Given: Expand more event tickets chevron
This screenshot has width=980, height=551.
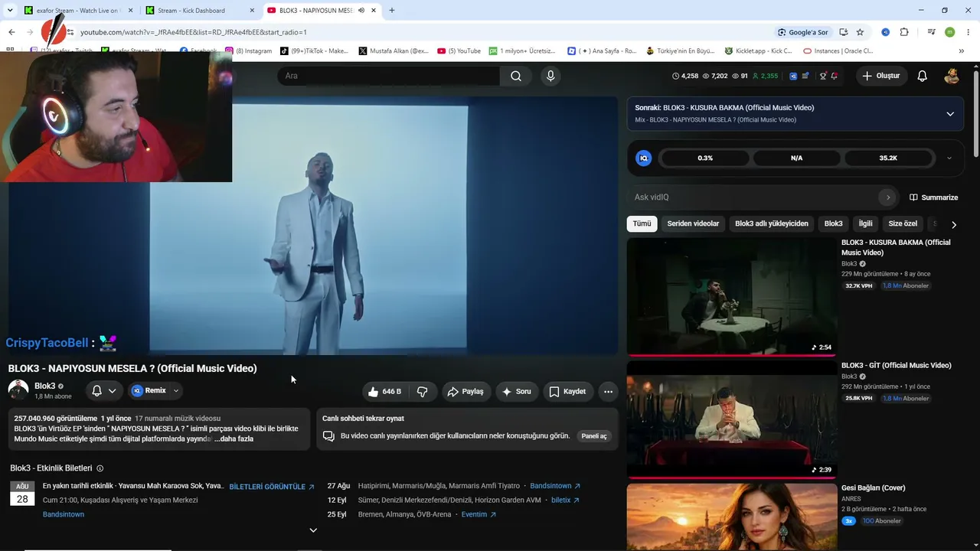Looking at the screenshot, I should [313, 530].
